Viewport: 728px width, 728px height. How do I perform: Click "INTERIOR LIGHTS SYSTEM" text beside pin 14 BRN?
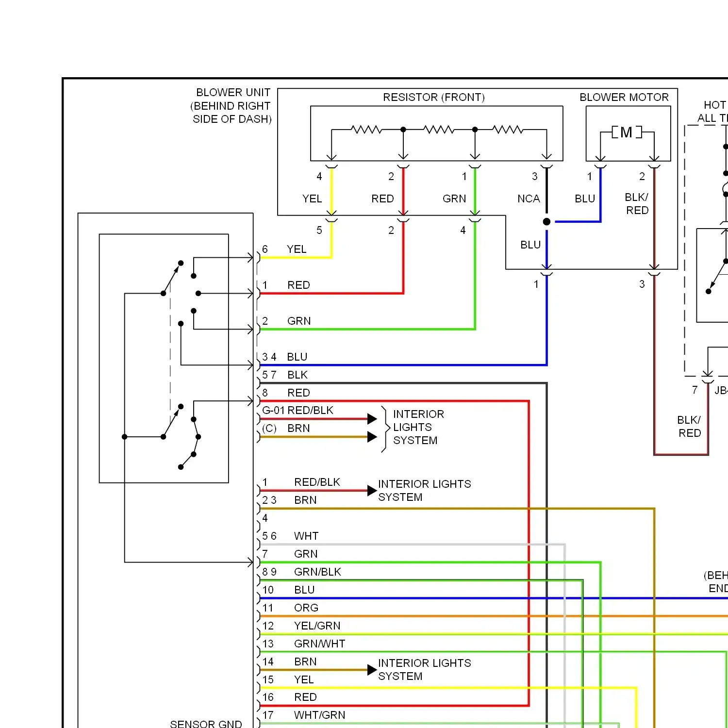tap(425, 670)
